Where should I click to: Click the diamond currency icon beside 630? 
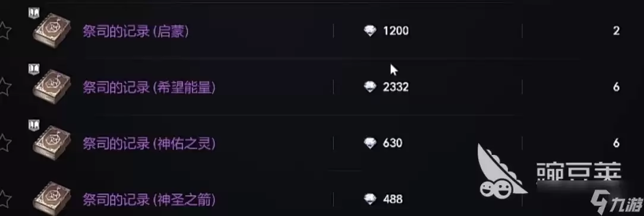click(x=370, y=142)
